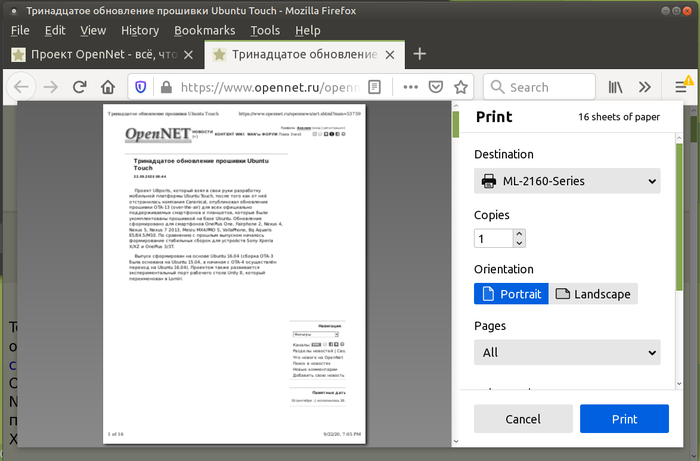This screenshot has height=461, width=700.
Task: Select Landscape orientation
Action: [593, 294]
